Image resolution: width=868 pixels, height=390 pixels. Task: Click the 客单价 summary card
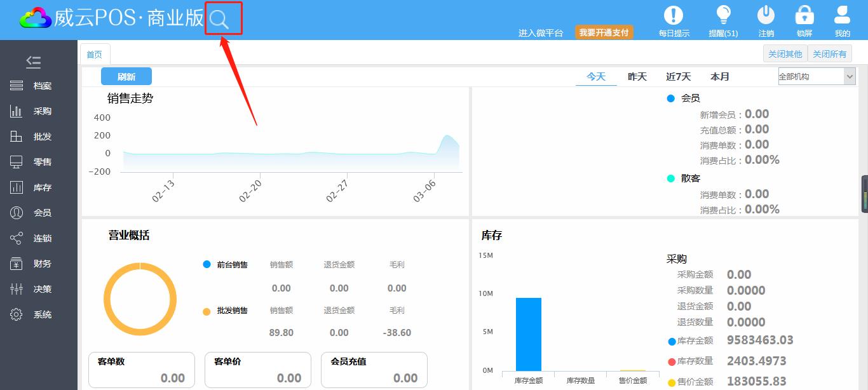click(x=258, y=370)
